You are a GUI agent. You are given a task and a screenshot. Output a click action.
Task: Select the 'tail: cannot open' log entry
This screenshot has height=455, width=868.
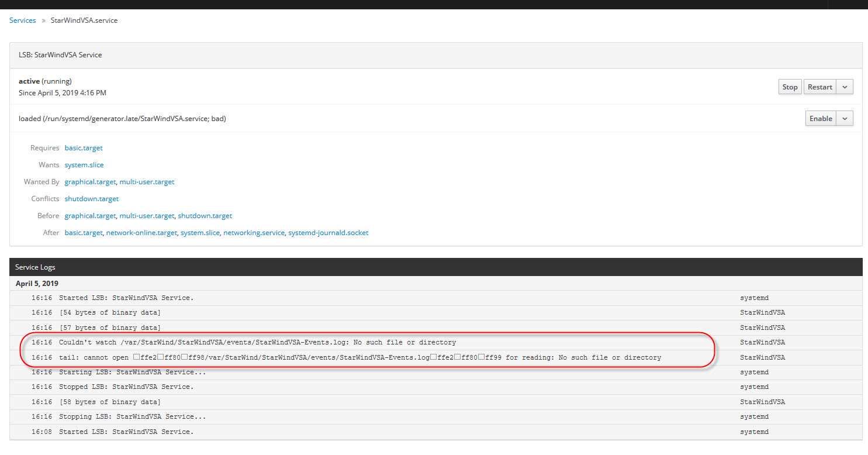[x=435, y=357]
